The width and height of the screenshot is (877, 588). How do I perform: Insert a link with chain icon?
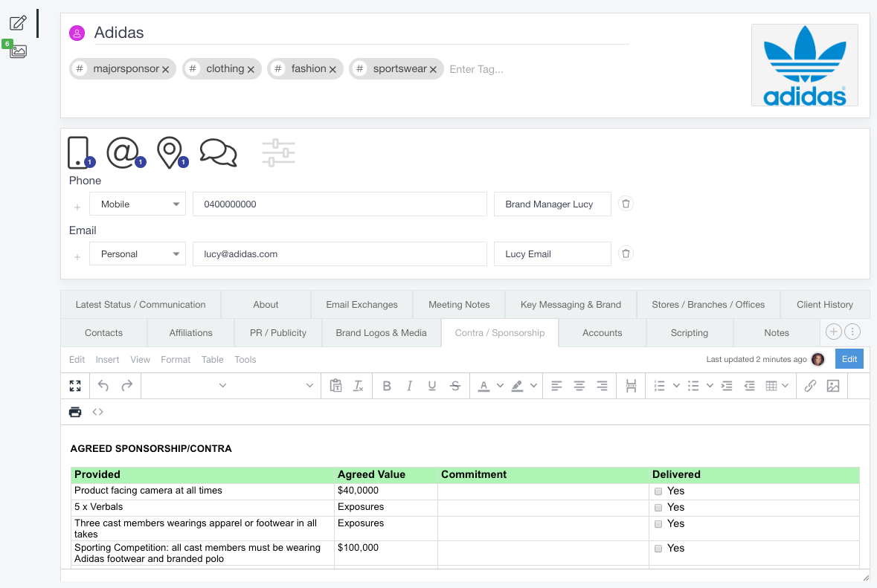coord(810,386)
